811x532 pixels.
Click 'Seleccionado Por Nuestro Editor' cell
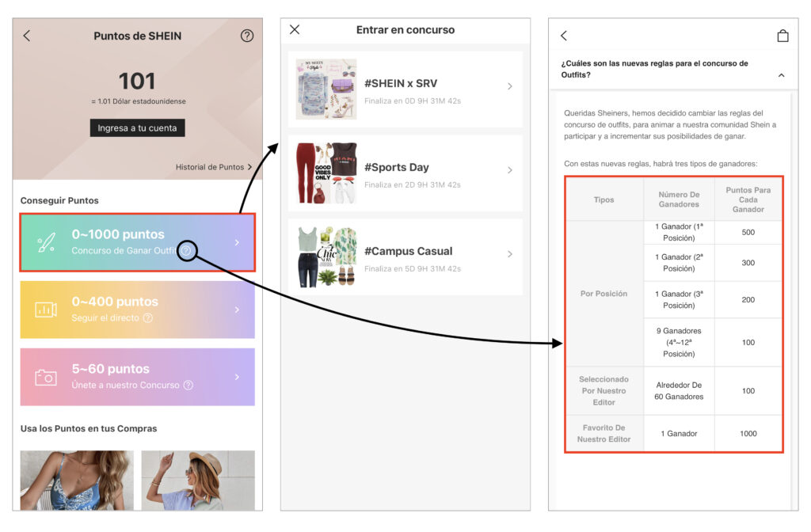tap(604, 391)
